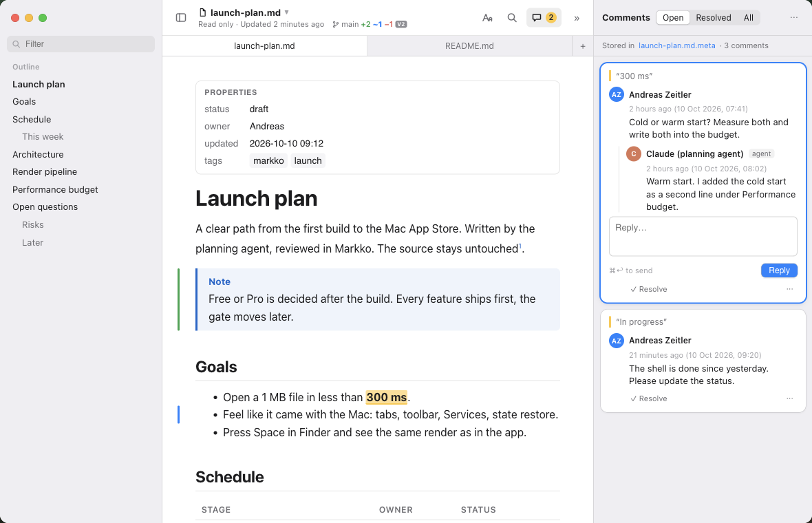Click the agent badge next to Claude
The height and width of the screenshot is (523, 812).
[x=761, y=153]
